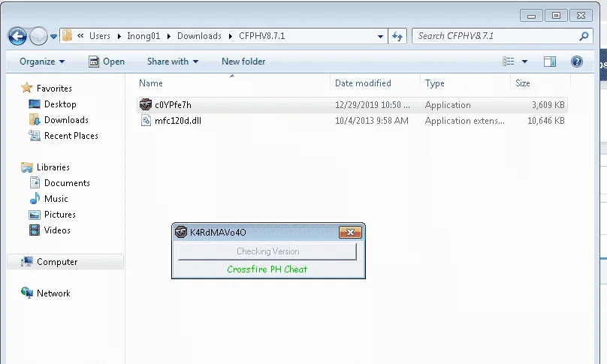The width and height of the screenshot is (607, 364).
Task: Click the Network globe icon
Action: click(x=27, y=293)
